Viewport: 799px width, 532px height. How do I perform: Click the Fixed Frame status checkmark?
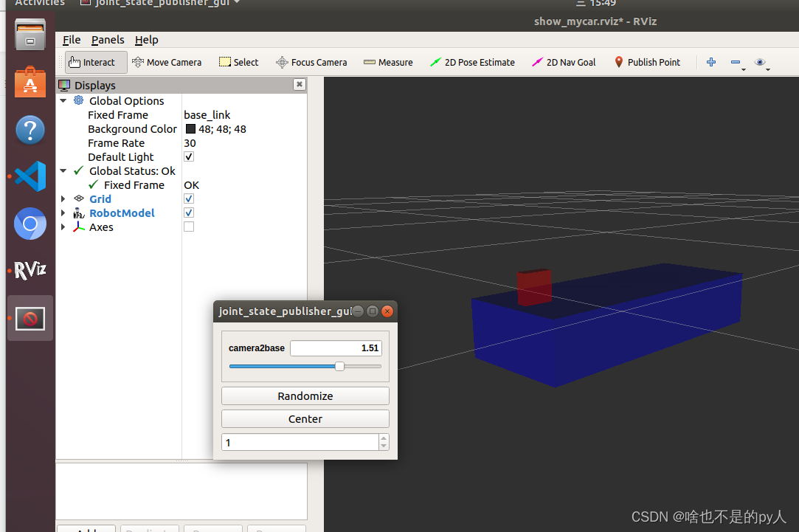click(93, 184)
